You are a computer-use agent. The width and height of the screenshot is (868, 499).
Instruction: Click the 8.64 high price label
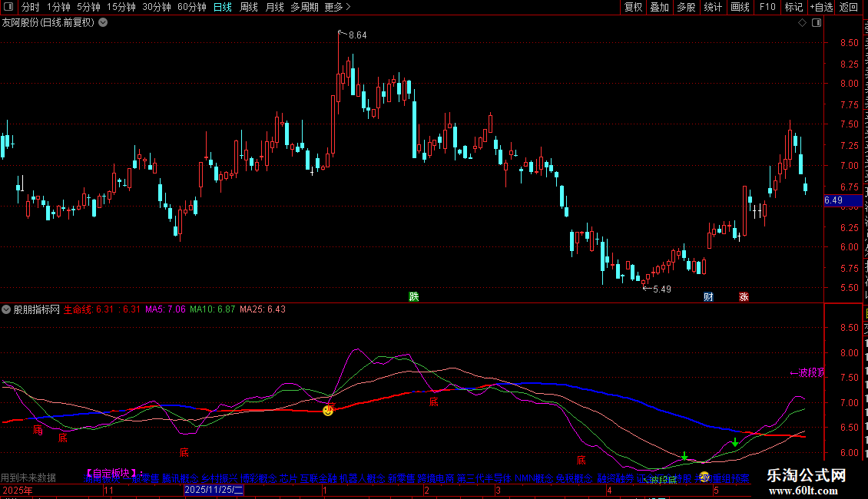point(358,35)
